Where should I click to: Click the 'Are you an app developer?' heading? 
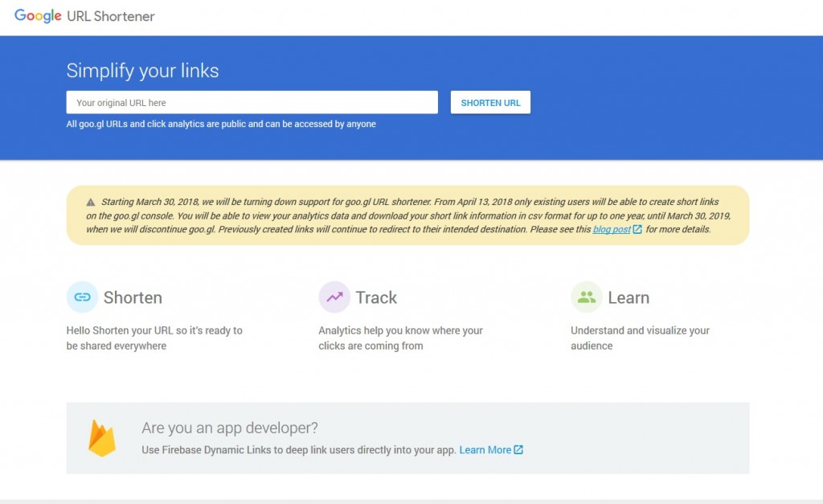[x=230, y=428]
